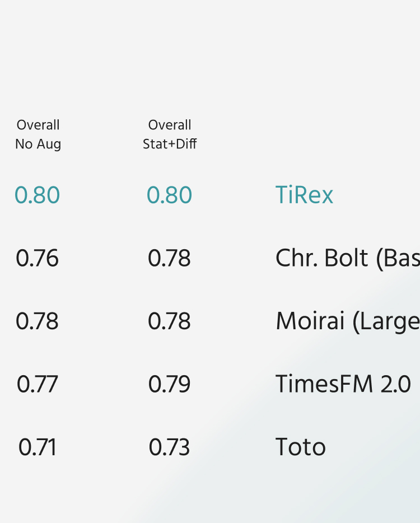Choose Toto's No Aug score 0.71
Image resolution: width=420 pixels, height=523 pixels.
tap(37, 447)
